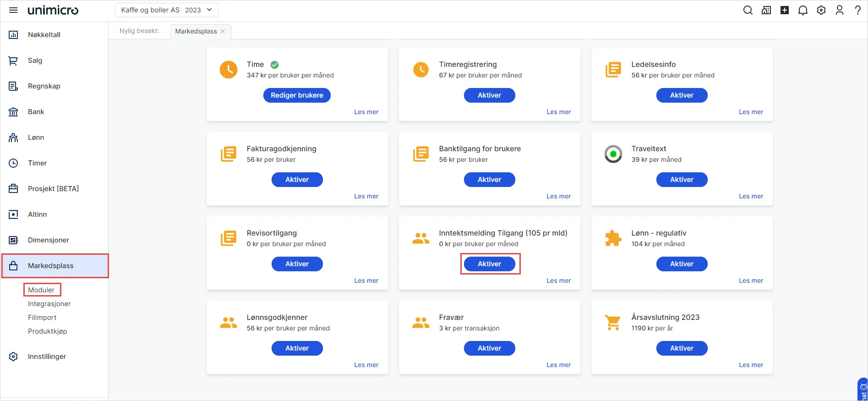Collapse the Markedsplass sidebar section
Screen dimensions: 868x401
coord(55,266)
